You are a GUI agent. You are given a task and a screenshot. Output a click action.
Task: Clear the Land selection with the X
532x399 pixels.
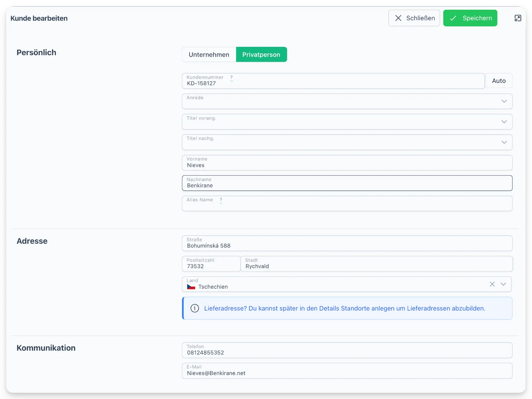[x=492, y=284]
